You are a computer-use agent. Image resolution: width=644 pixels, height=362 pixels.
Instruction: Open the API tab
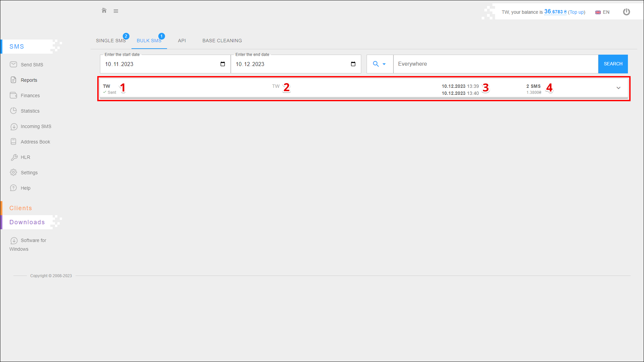point(182,41)
